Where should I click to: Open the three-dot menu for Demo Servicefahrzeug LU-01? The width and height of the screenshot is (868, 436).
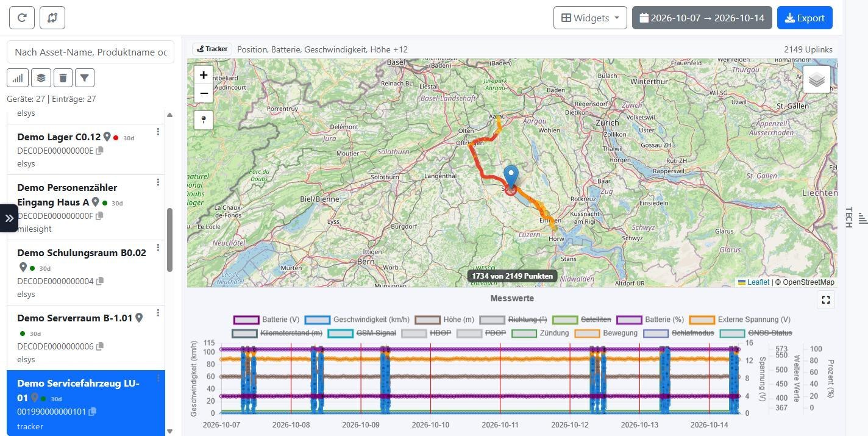pos(158,378)
